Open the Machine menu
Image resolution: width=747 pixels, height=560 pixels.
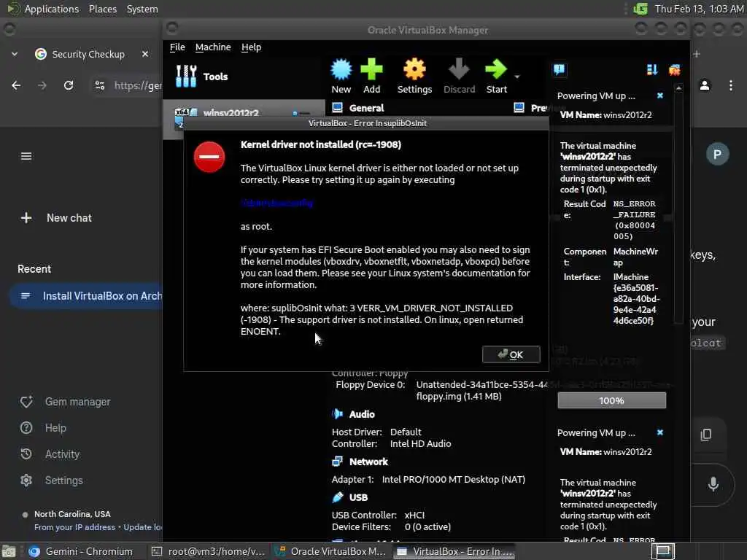(213, 47)
